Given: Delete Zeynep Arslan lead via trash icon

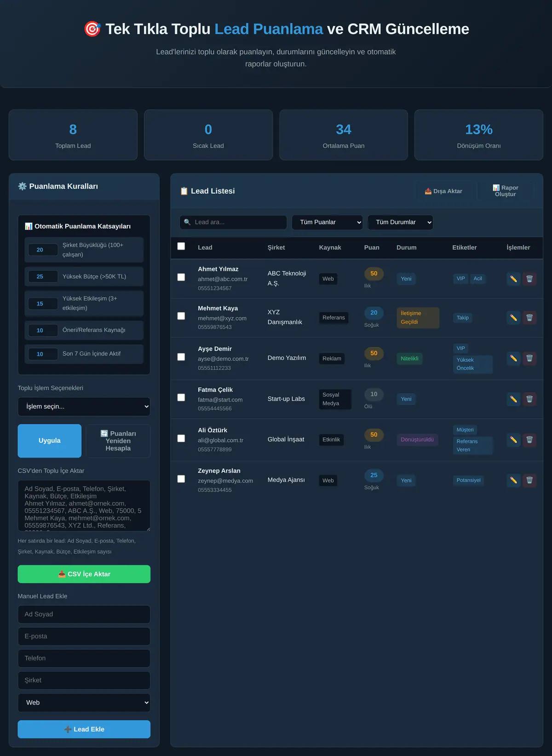Looking at the screenshot, I should click(529, 481).
